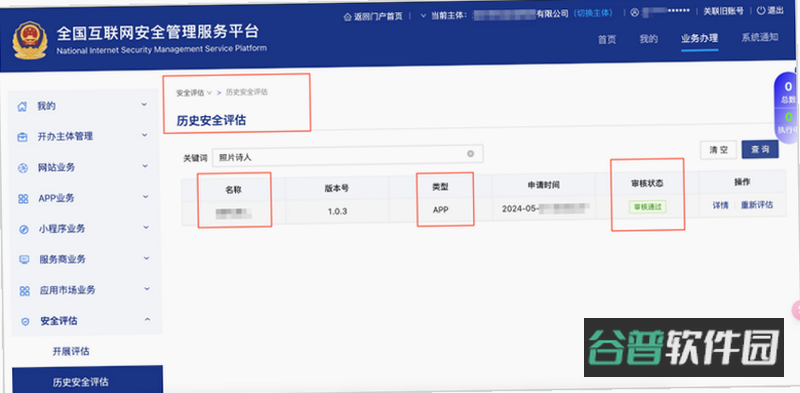Collapse the 安全评估 menu chevron

coord(147,320)
